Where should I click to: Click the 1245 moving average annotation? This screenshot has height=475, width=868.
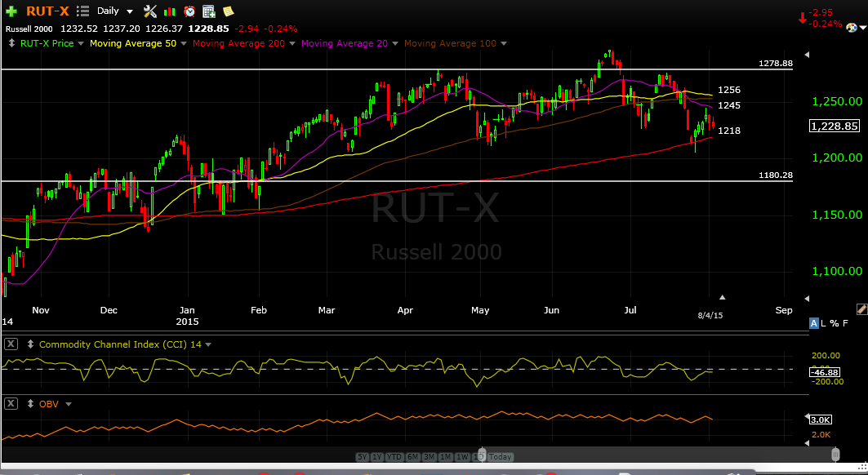pyautogui.click(x=729, y=105)
